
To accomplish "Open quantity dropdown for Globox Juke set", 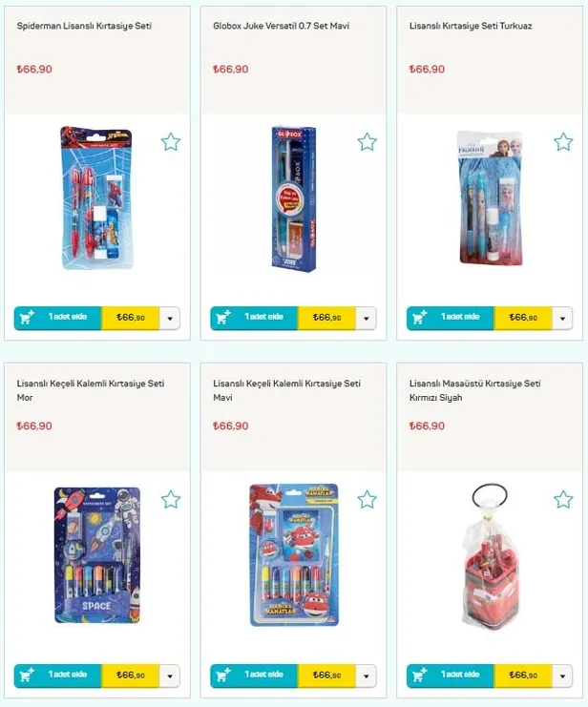I will click(x=366, y=319).
